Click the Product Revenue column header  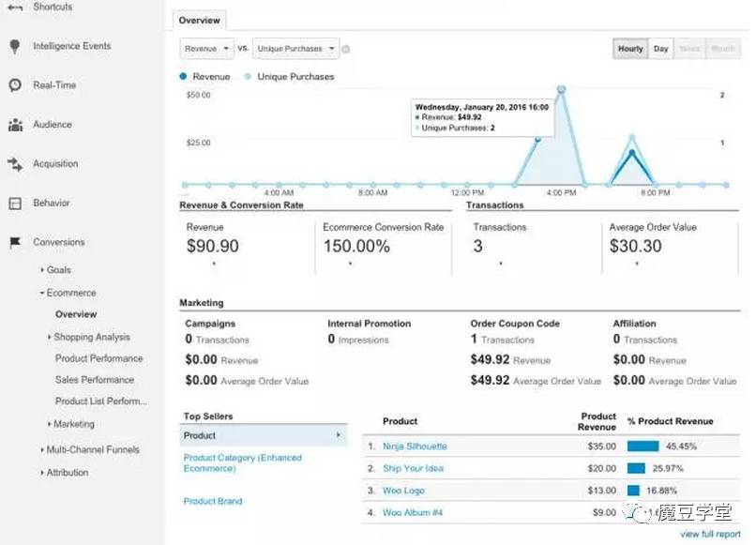[597, 421]
